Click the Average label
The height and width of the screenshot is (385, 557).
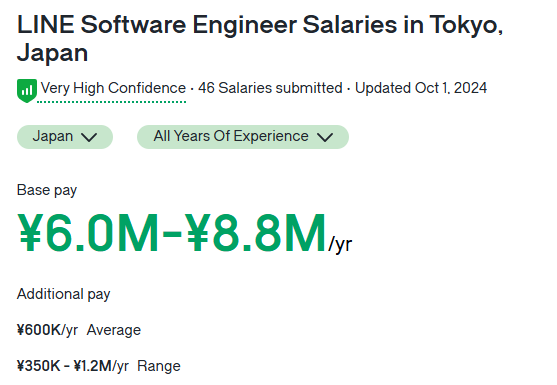(114, 330)
